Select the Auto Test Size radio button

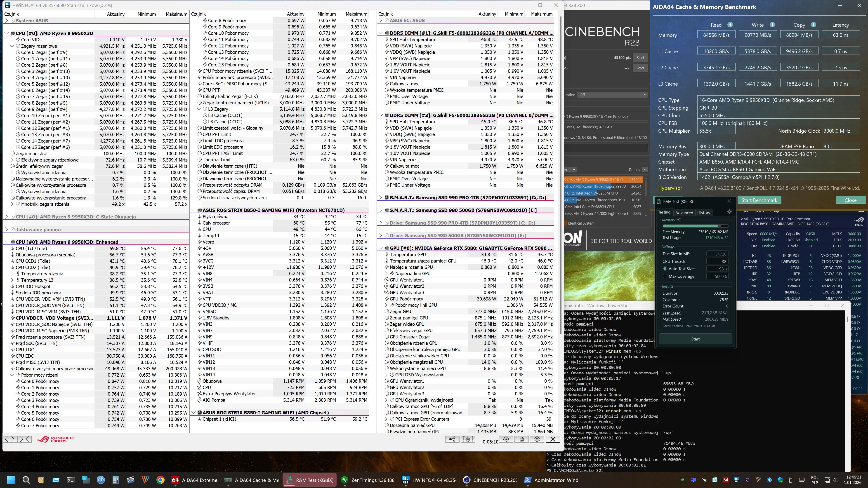665,269
